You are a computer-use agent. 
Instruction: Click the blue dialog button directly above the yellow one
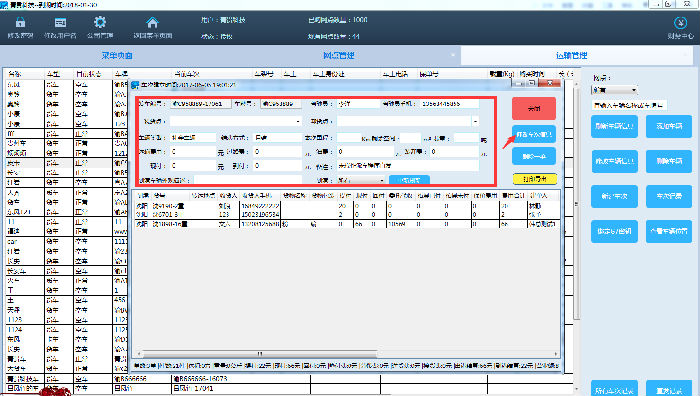pyautogui.click(x=533, y=156)
